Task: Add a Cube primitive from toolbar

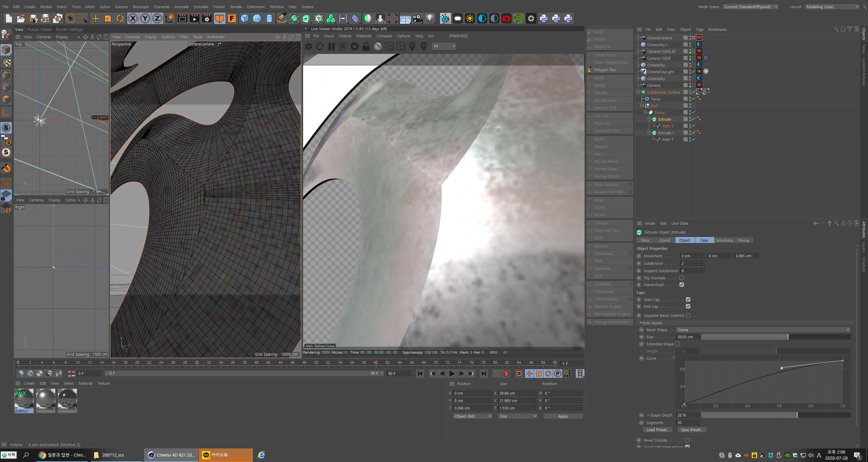Action: [x=244, y=18]
